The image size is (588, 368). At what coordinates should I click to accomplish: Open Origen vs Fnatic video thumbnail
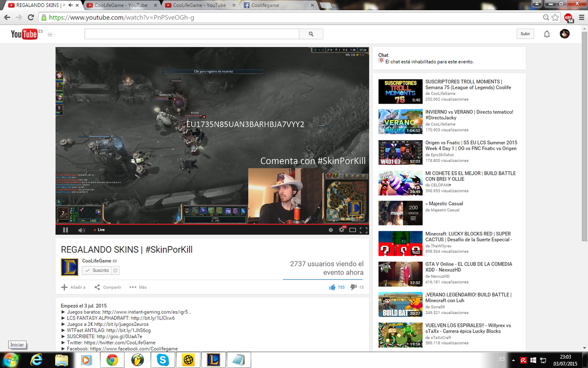click(400, 153)
